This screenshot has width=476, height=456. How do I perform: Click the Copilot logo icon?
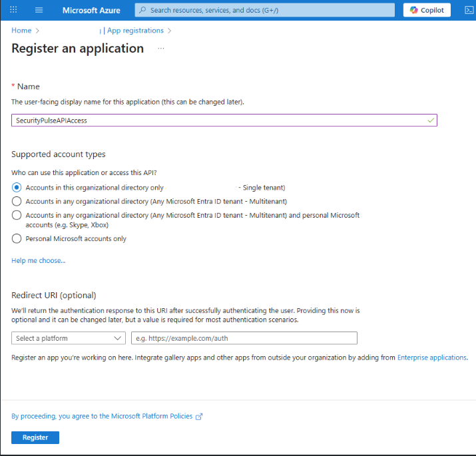[414, 10]
